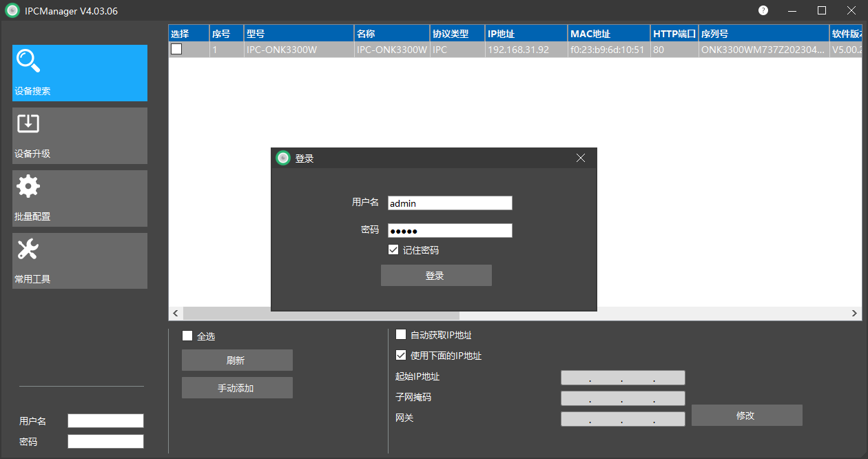Click the IPC protocol type cell
Image resolution: width=868 pixels, height=459 pixels.
[x=457, y=50]
